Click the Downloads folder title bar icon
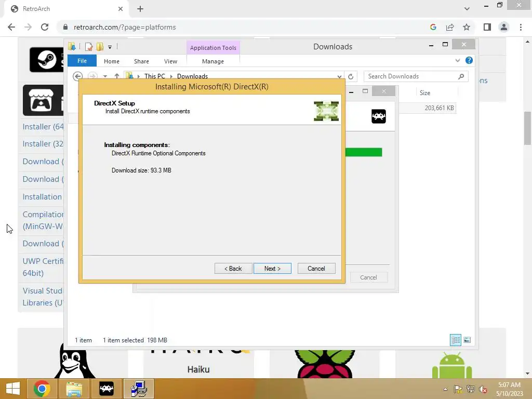 coord(72,46)
